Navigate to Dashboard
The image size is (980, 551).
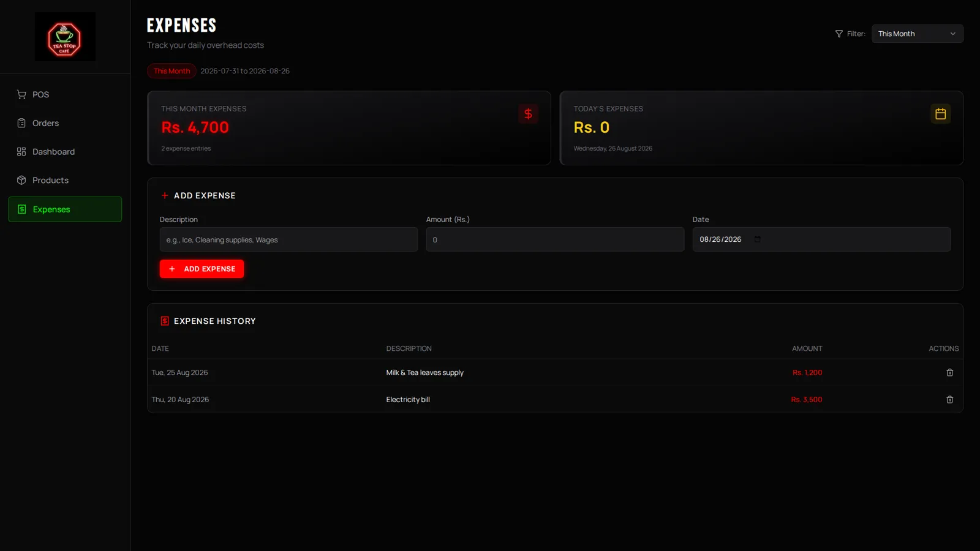[65, 152]
